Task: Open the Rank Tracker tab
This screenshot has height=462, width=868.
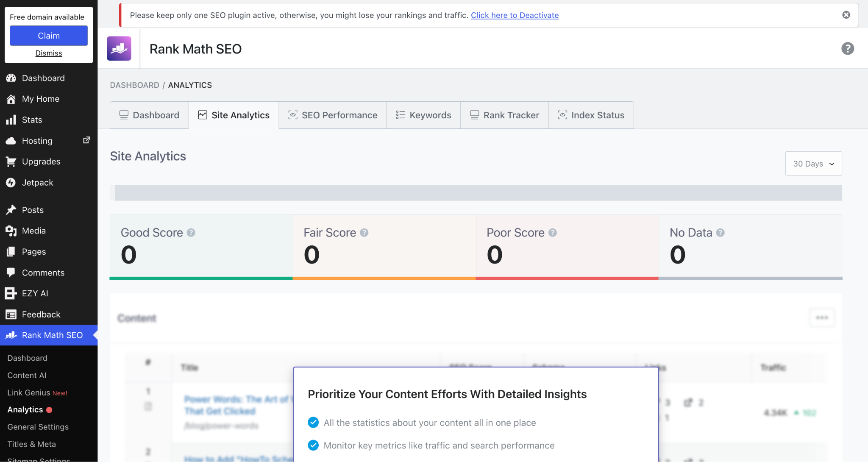Action: (504, 115)
